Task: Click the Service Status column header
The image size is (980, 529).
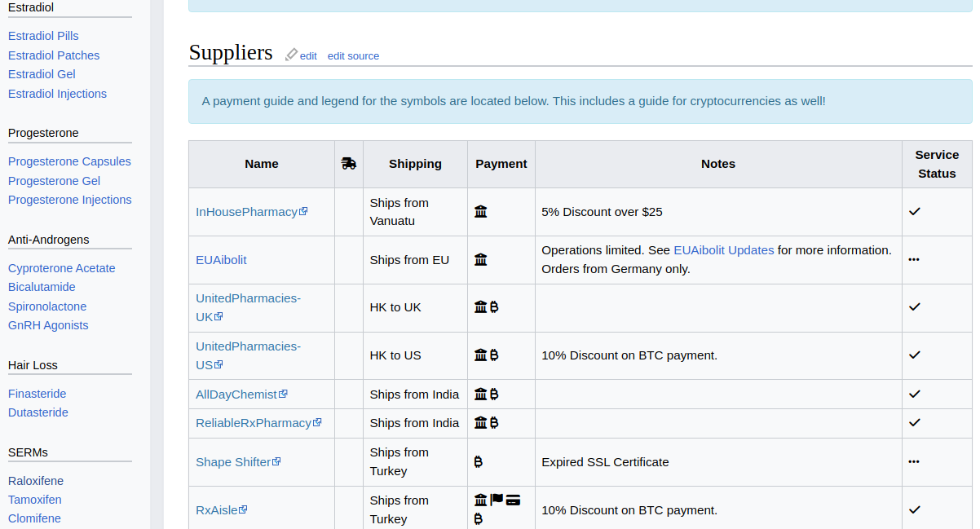Action: [937, 164]
